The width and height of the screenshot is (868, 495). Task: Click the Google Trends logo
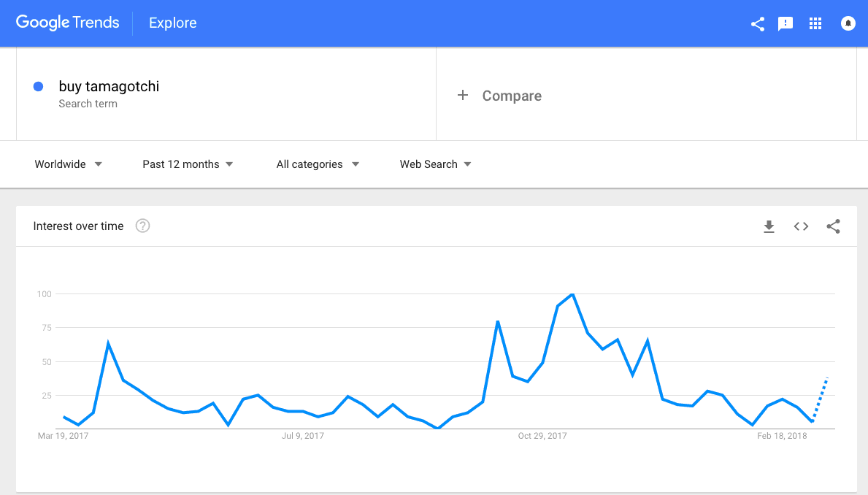click(67, 23)
